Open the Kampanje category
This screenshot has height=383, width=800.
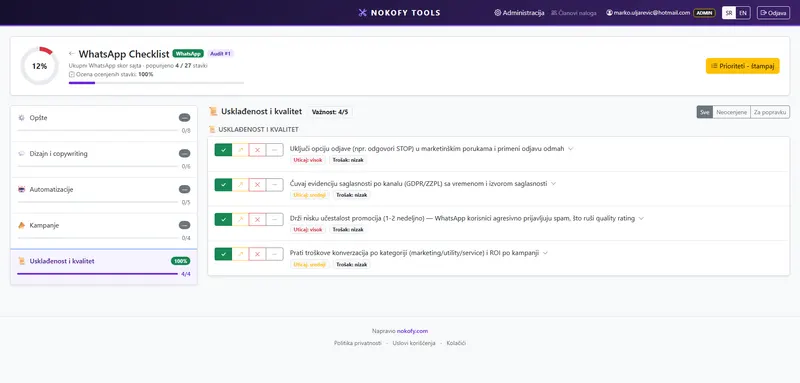tap(104, 231)
